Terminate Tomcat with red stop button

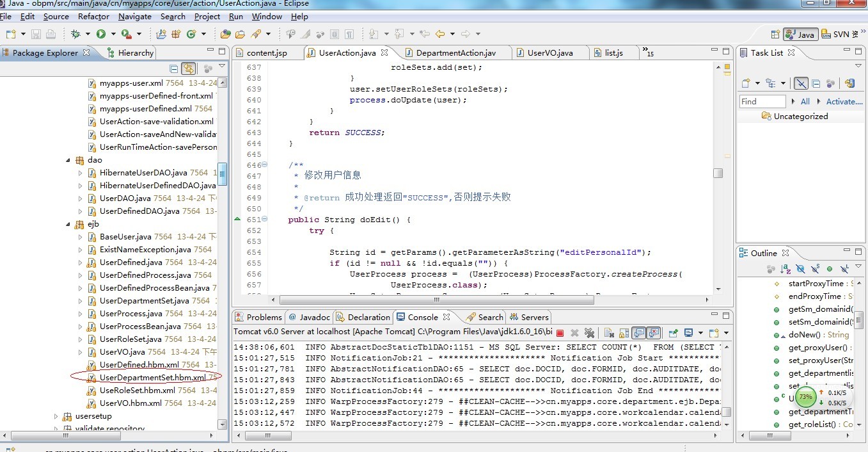tap(560, 333)
